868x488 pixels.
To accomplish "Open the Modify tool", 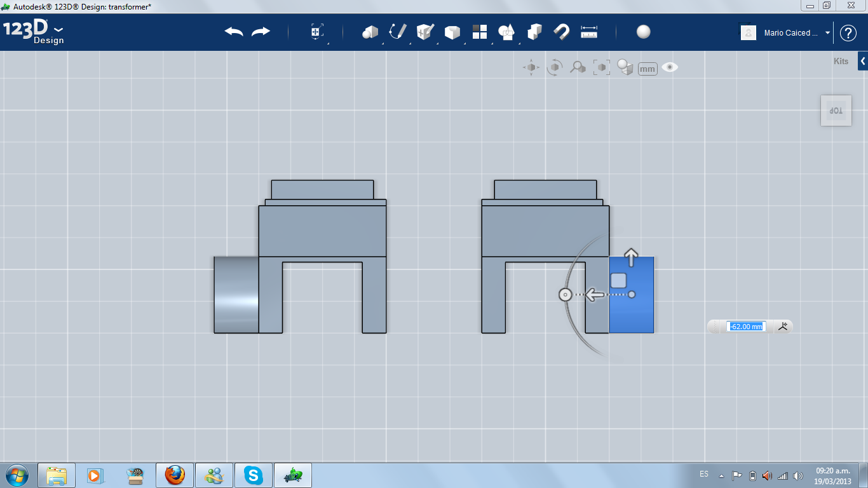I will pyautogui.click(x=452, y=32).
